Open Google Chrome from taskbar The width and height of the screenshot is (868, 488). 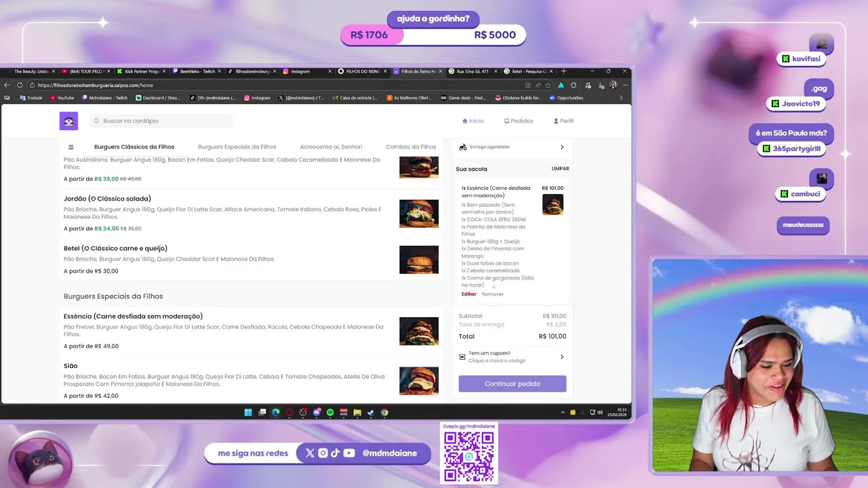point(384,412)
